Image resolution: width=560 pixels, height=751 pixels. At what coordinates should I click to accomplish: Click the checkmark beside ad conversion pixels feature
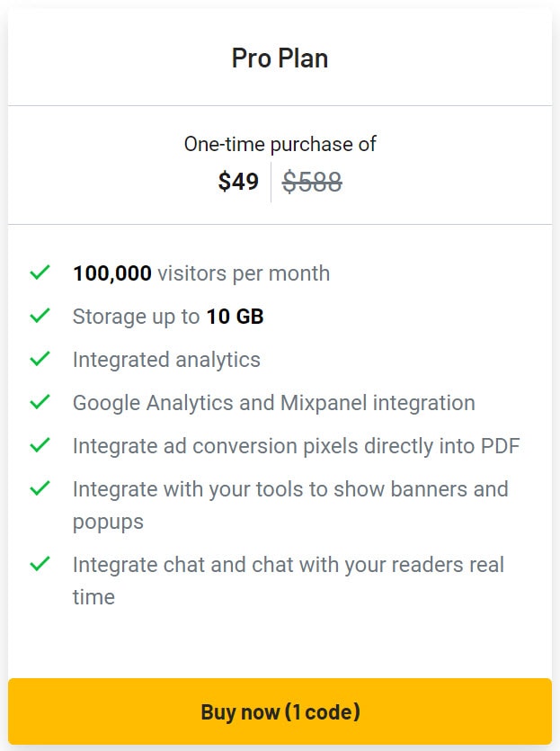40,445
